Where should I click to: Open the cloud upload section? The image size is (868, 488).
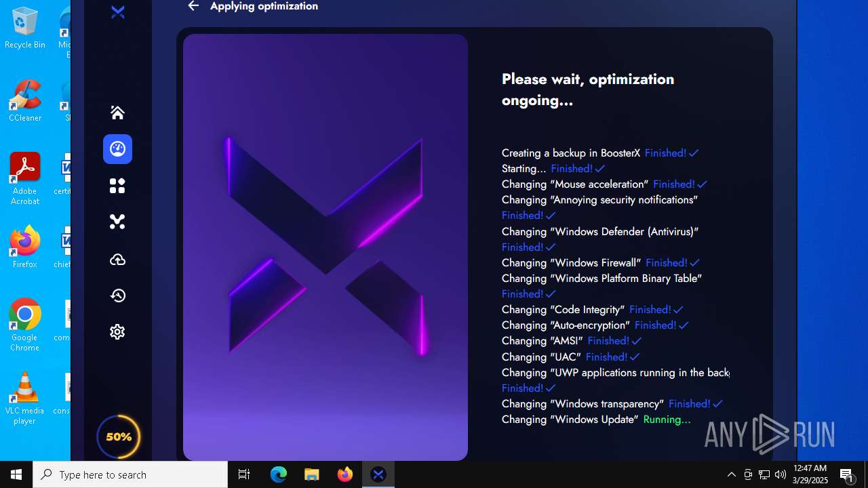(117, 260)
